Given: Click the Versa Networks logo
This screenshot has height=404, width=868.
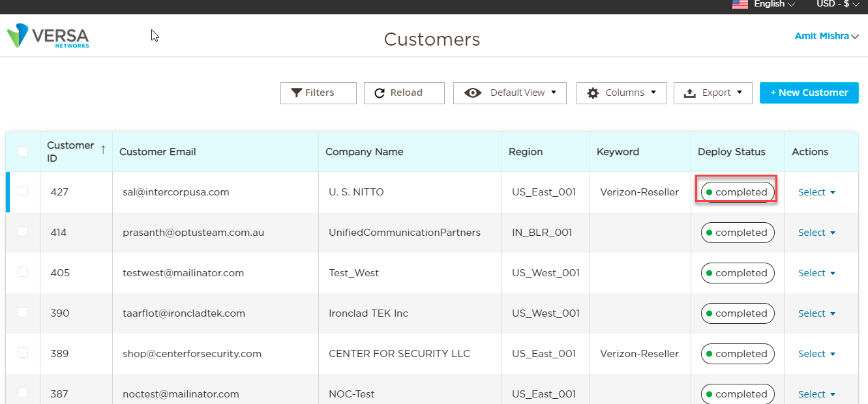Looking at the screenshot, I should pos(48,36).
